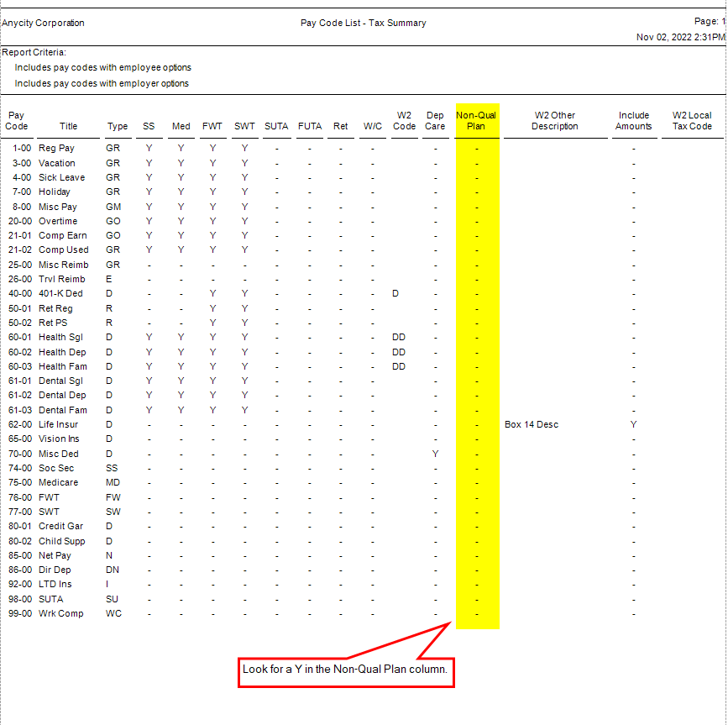Click the 'Med' column header
The image size is (728, 725).
pos(181,126)
